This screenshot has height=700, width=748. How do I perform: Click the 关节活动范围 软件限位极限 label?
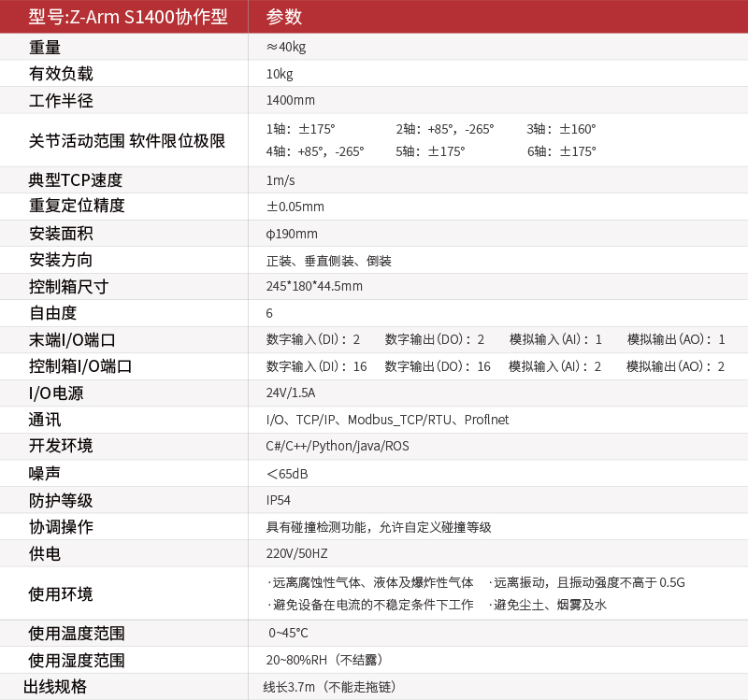coord(127,140)
